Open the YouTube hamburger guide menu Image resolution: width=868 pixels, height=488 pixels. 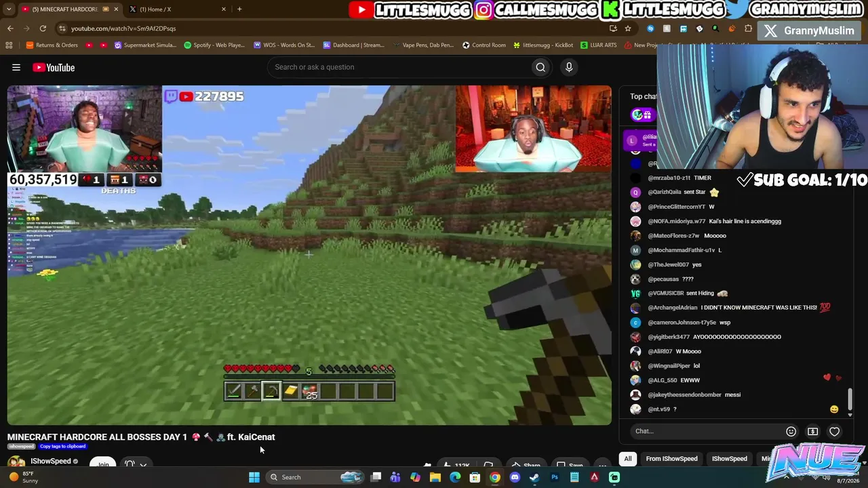pos(16,67)
